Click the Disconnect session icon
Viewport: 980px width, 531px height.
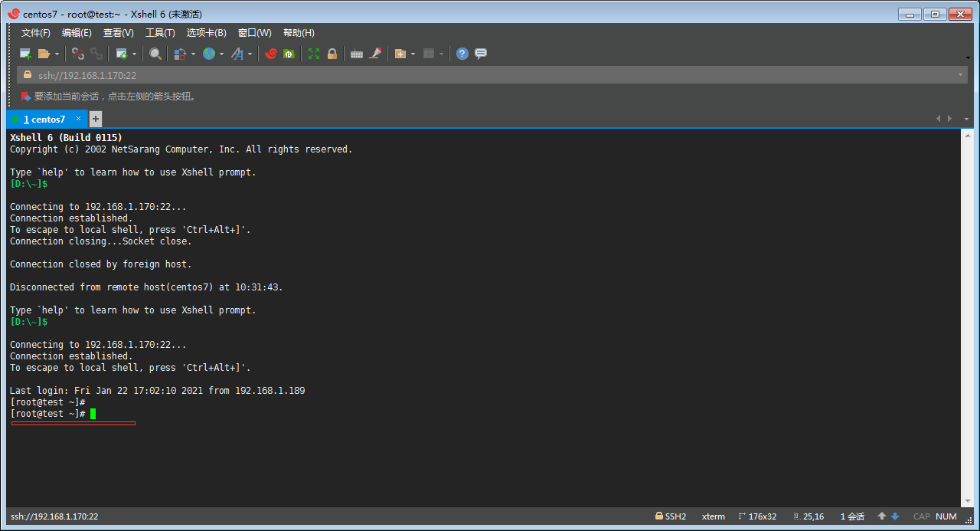77,54
